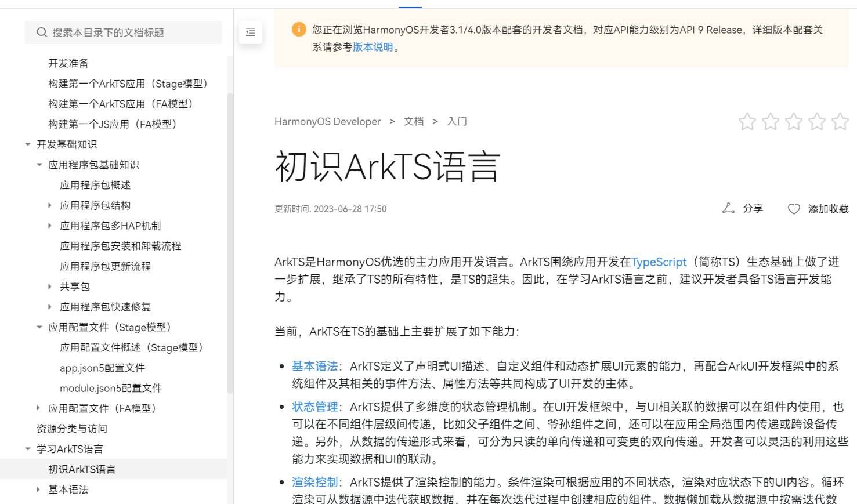Image resolution: width=857 pixels, height=504 pixels.
Task: Expand the 应用配置文件（FA模型）node
Action: [x=38, y=408]
